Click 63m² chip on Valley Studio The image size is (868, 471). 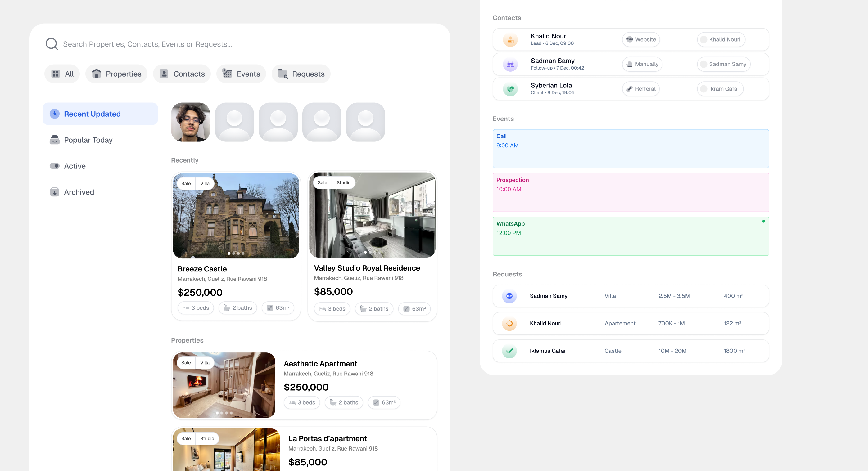tap(414, 309)
